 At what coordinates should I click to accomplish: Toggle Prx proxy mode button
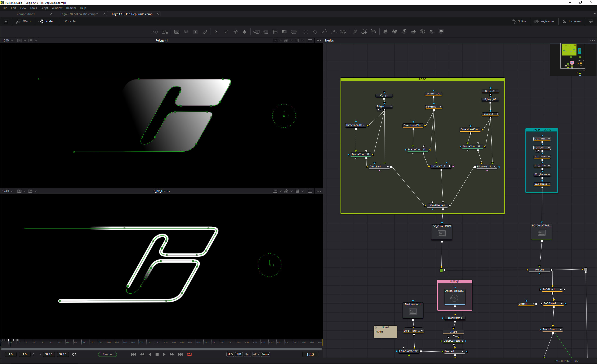click(247, 354)
